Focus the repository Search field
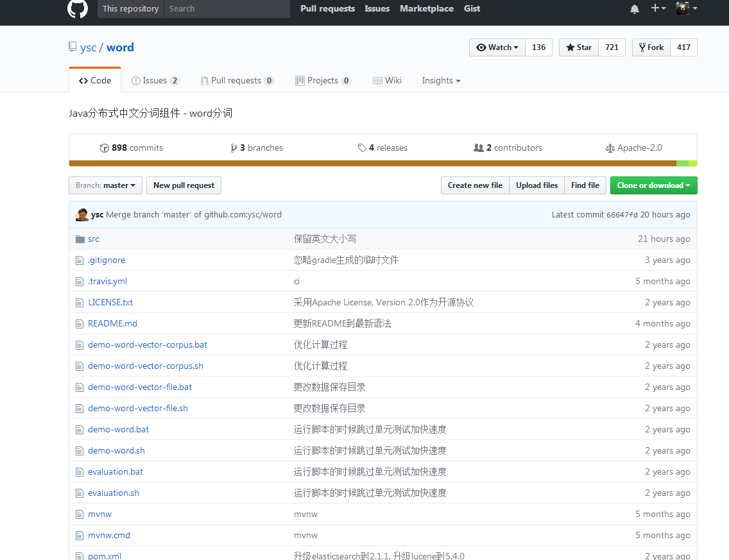729x560 pixels. pyautogui.click(x=227, y=8)
